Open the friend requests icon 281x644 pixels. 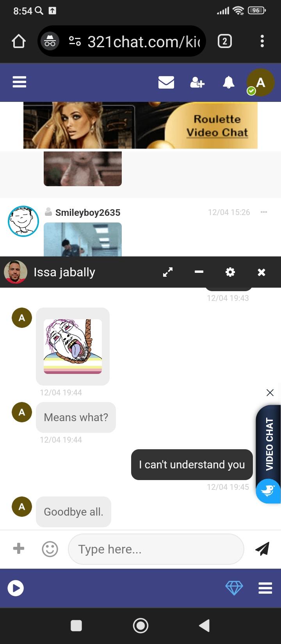click(197, 82)
